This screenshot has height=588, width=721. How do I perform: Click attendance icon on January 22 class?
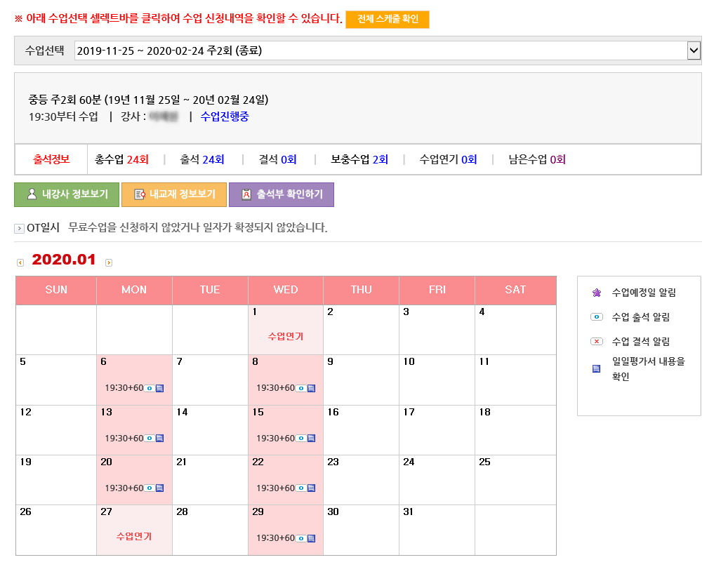tap(300, 488)
